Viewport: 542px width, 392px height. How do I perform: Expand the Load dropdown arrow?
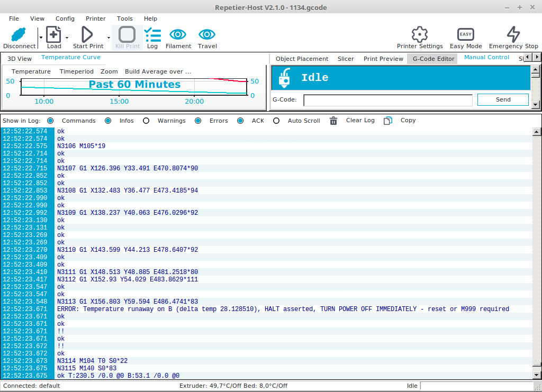click(67, 38)
